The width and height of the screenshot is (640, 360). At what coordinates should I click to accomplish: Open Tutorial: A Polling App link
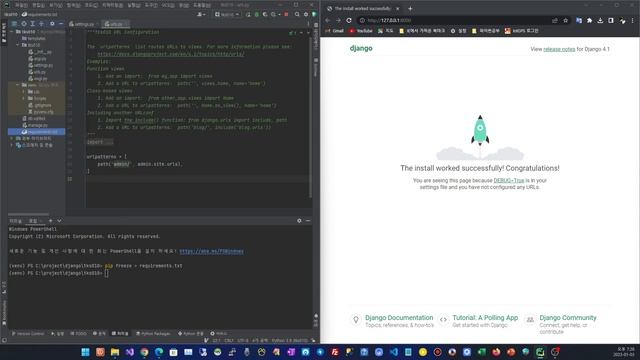tap(485, 318)
